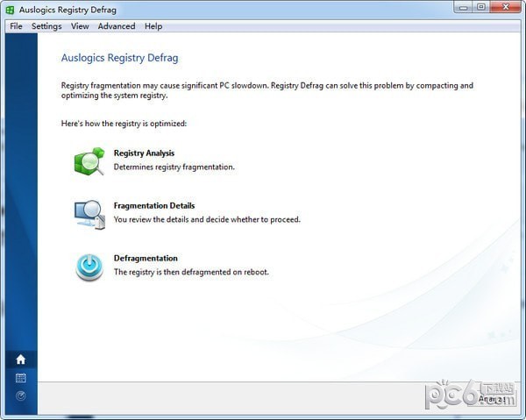Open the Help menu
The height and width of the screenshot is (420, 526).
coord(153,26)
